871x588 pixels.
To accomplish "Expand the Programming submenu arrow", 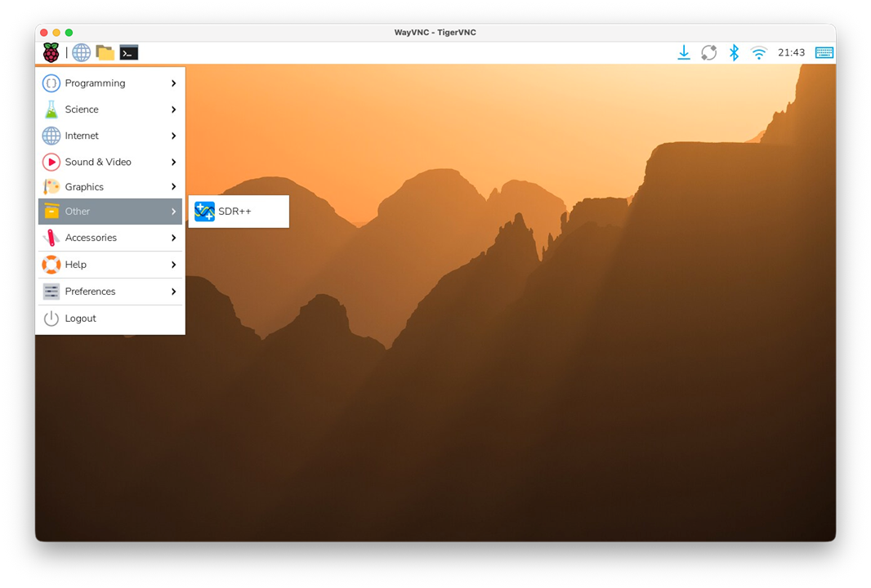I will [174, 83].
